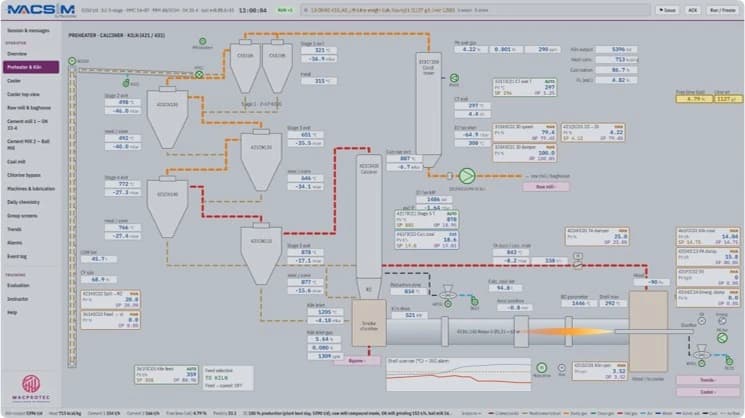745x418 pixels.
Task: Click the green motor icon beside conditioning tower
Action: pos(454,78)
